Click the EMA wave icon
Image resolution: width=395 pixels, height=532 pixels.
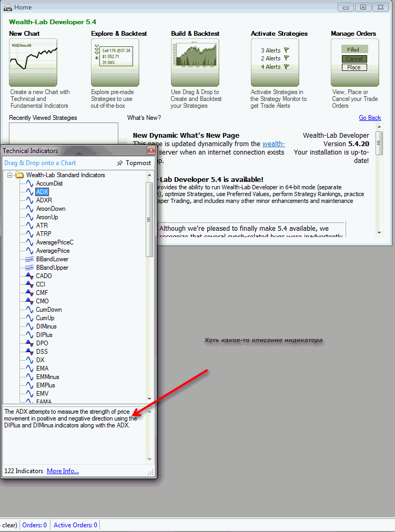point(29,369)
